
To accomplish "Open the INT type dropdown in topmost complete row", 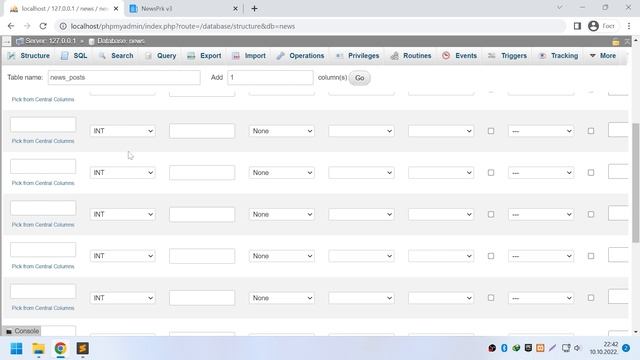I will (x=122, y=131).
